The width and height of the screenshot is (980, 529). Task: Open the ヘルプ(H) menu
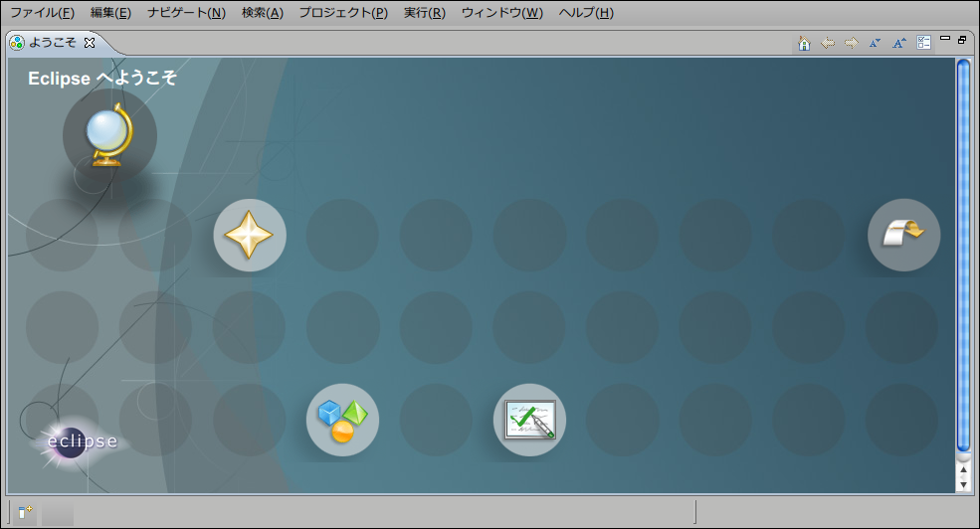tap(586, 13)
